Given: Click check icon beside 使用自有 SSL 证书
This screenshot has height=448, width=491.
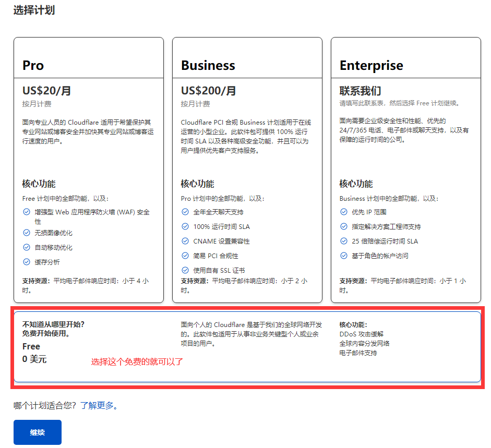Looking at the screenshot, I should coord(185,270).
